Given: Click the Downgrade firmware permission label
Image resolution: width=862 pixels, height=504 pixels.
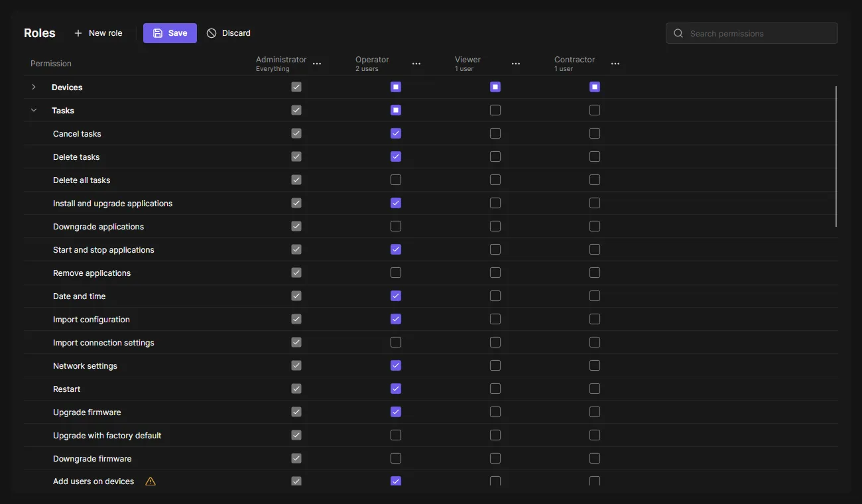Looking at the screenshot, I should coord(92,459).
